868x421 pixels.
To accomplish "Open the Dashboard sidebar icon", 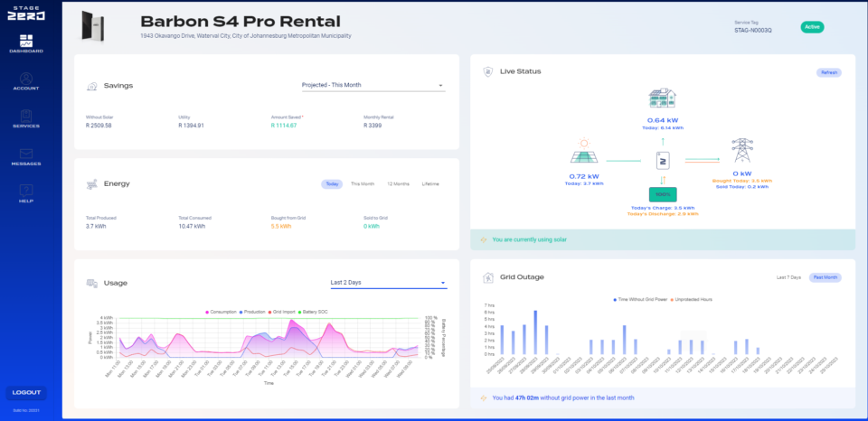I will point(26,41).
